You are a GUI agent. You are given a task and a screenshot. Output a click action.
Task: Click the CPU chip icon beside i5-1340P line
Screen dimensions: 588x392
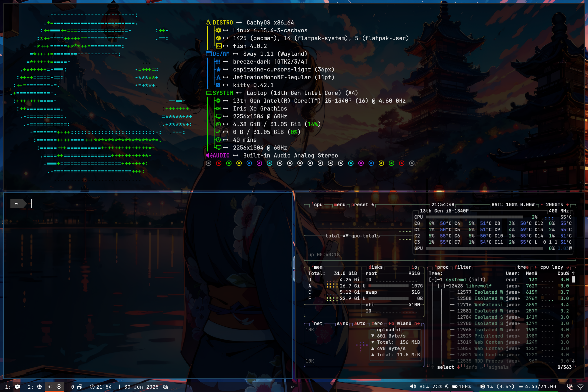pos(218,101)
